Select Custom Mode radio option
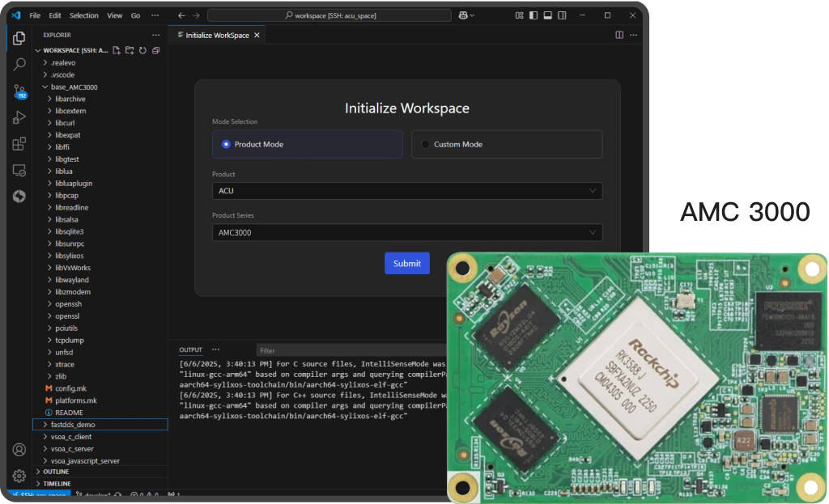 [x=507, y=144]
